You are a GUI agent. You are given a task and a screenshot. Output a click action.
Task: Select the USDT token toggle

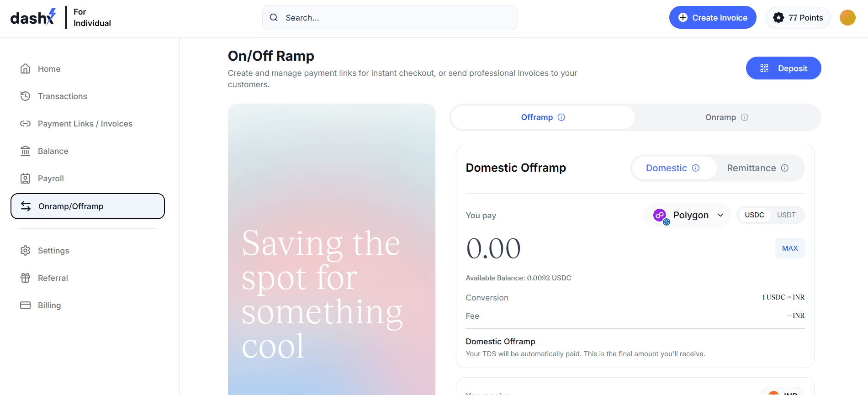pyautogui.click(x=786, y=215)
